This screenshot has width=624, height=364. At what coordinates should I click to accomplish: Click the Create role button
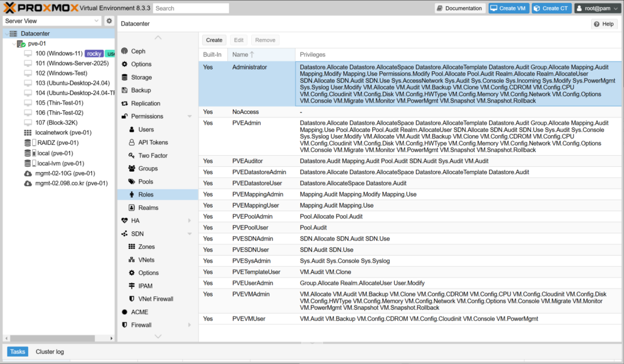214,40
